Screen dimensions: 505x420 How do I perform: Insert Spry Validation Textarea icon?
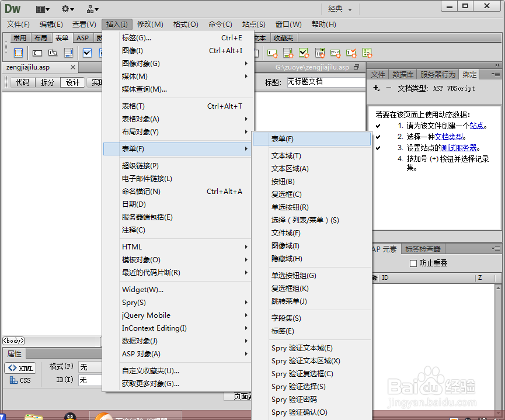click(x=288, y=53)
